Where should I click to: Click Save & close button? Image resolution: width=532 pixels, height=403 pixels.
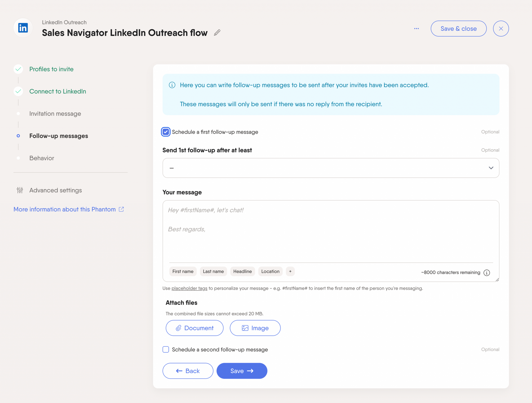[x=459, y=29]
